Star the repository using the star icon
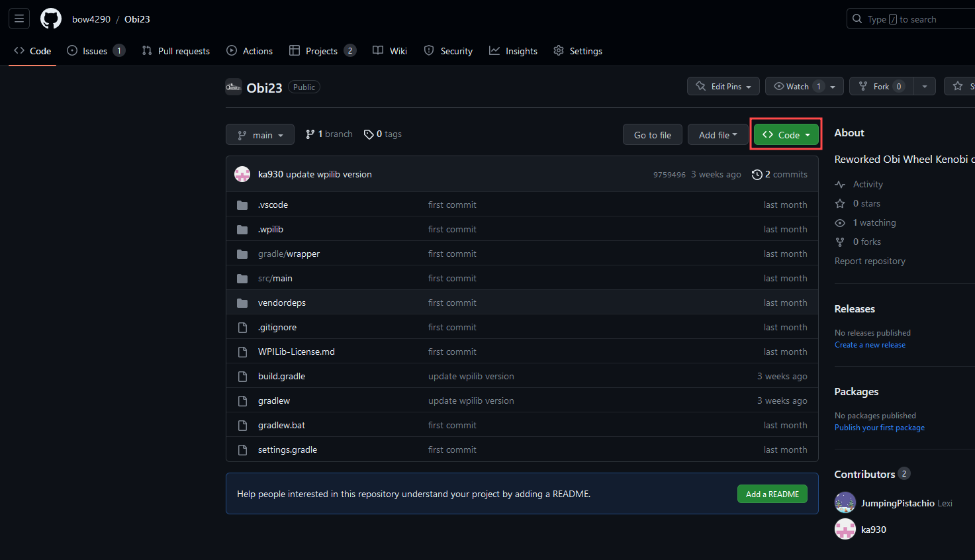975x560 pixels. 958,87
